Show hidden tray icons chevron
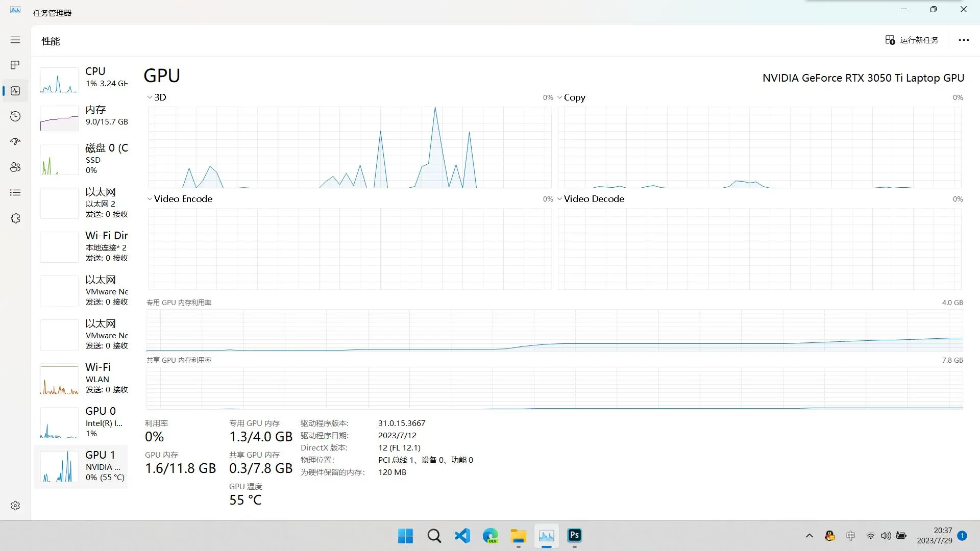The image size is (980, 551). tap(810, 536)
